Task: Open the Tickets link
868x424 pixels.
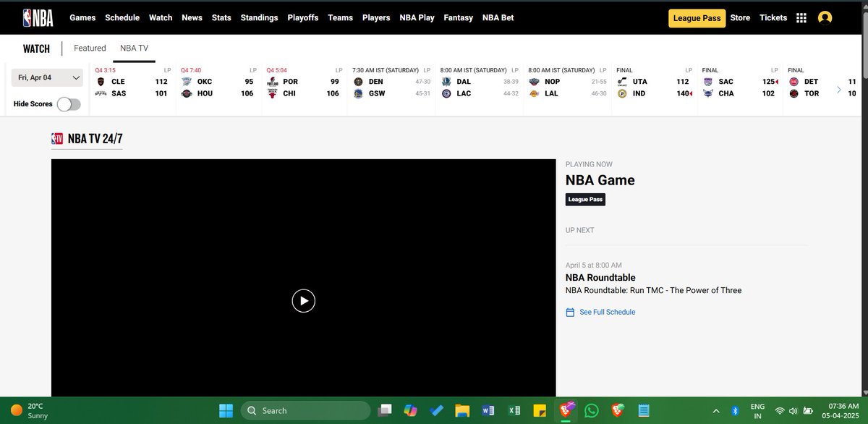Action: (773, 18)
